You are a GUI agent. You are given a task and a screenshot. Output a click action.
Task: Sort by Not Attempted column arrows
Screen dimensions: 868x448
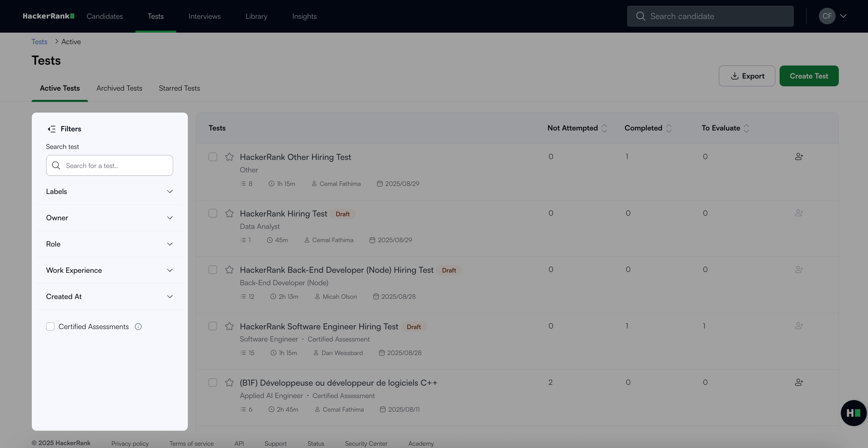point(604,128)
